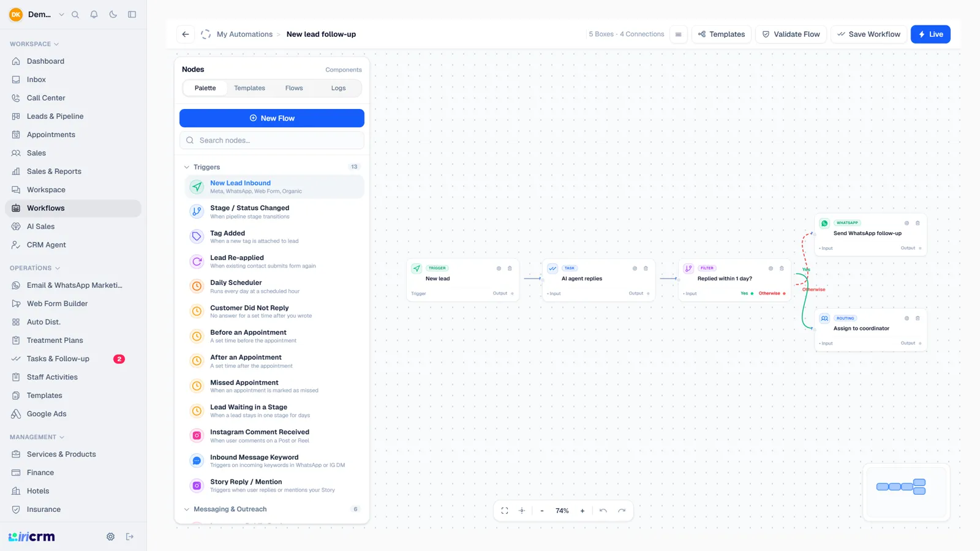Redo the canvas action
The height and width of the screenshot is (551, 980).
click(622, 511)
